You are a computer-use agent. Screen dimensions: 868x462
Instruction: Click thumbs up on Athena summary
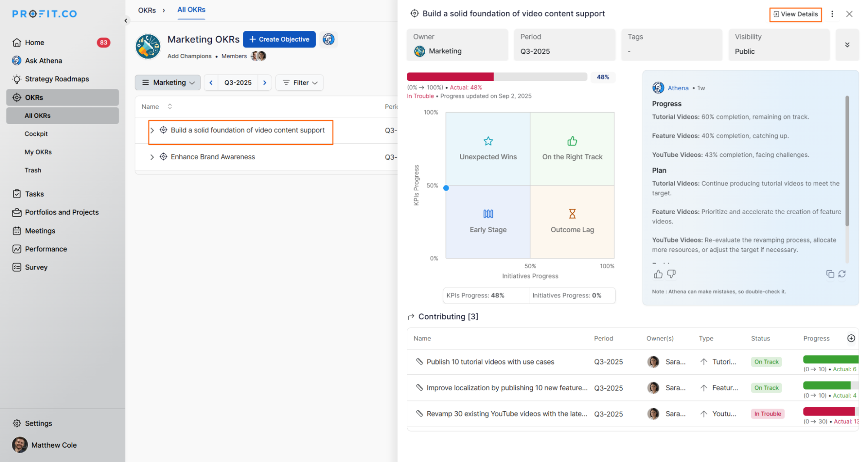coord(658,274)
